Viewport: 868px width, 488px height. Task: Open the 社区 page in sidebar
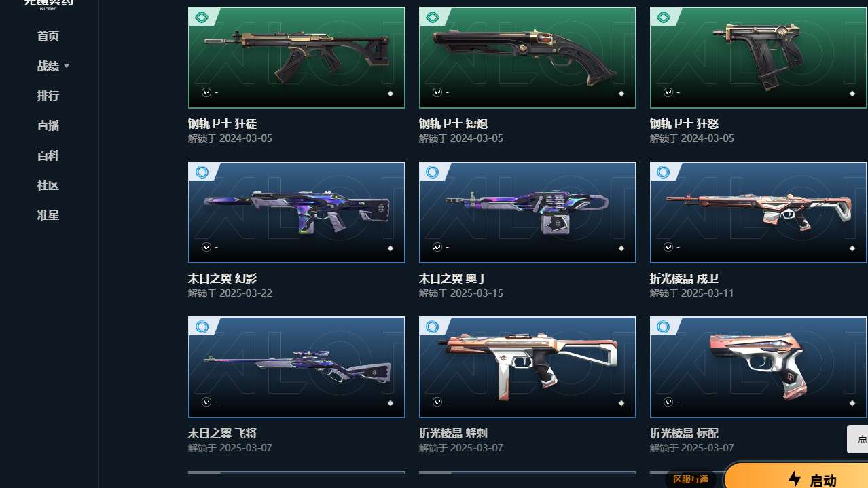tap(48, 185)
